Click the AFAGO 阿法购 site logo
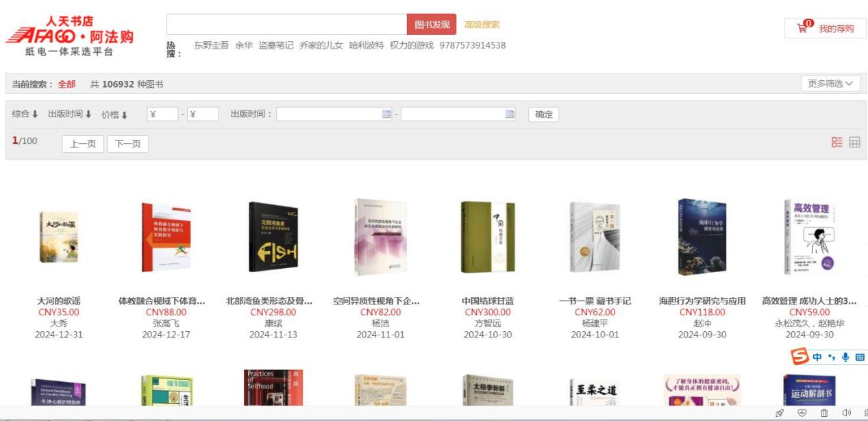This screenshot has width=868, height=421. click(69, 36)
